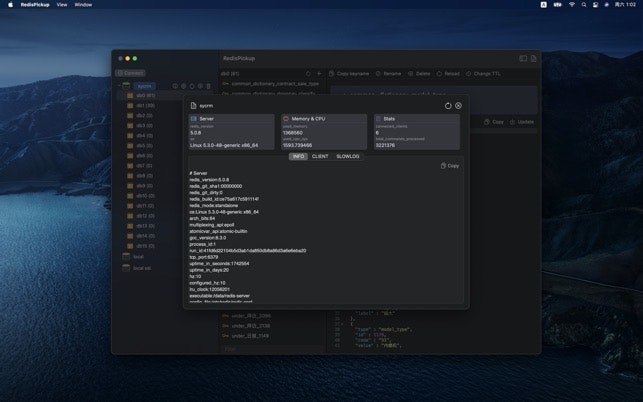Click gcc_version:8.3.0 line
643x402 pixels.
point(207,238)
